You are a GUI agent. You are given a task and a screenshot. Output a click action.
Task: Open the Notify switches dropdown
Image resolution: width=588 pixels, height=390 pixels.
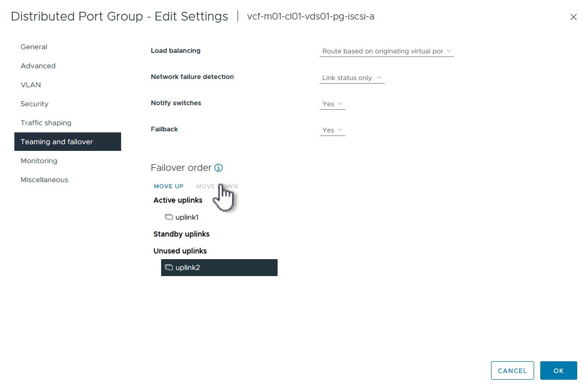[332, 104]
